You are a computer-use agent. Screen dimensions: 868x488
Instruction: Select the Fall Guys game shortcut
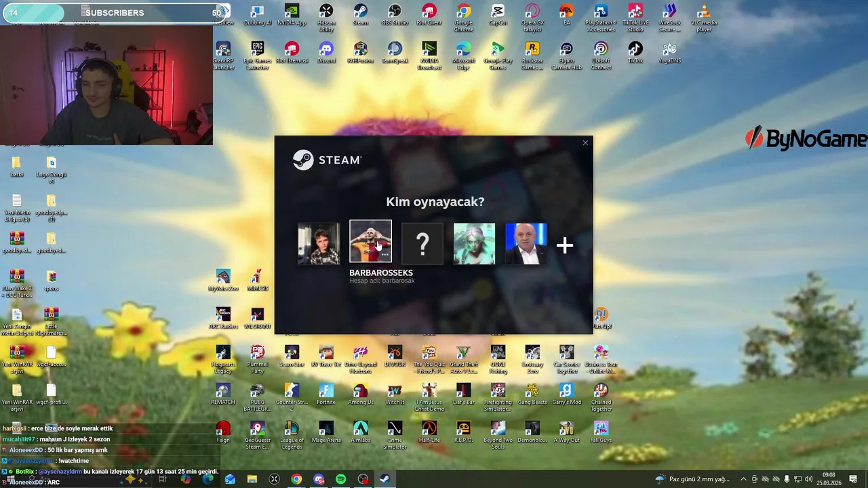(601, 433)
